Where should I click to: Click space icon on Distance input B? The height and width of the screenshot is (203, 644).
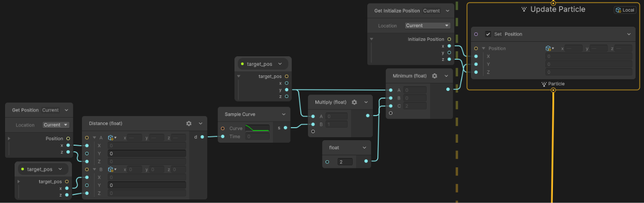110,169
